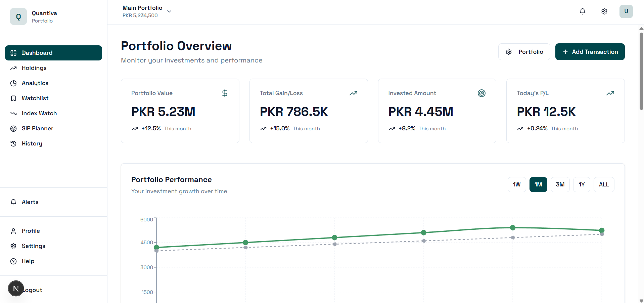The height and width of the screenshot is (303, 644).
Task: Expand the Main Portfolio dropdown chevron
Action: [169, 11]
